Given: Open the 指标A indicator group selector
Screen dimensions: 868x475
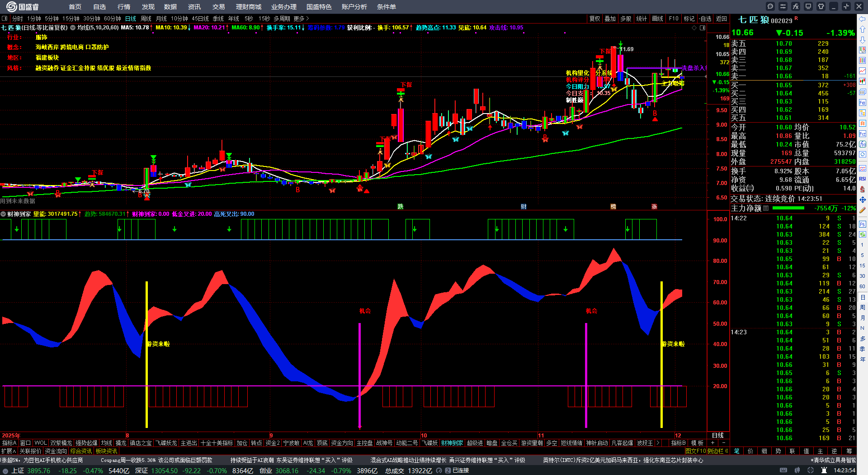Looking at the screenshot, I should (9, 443).
